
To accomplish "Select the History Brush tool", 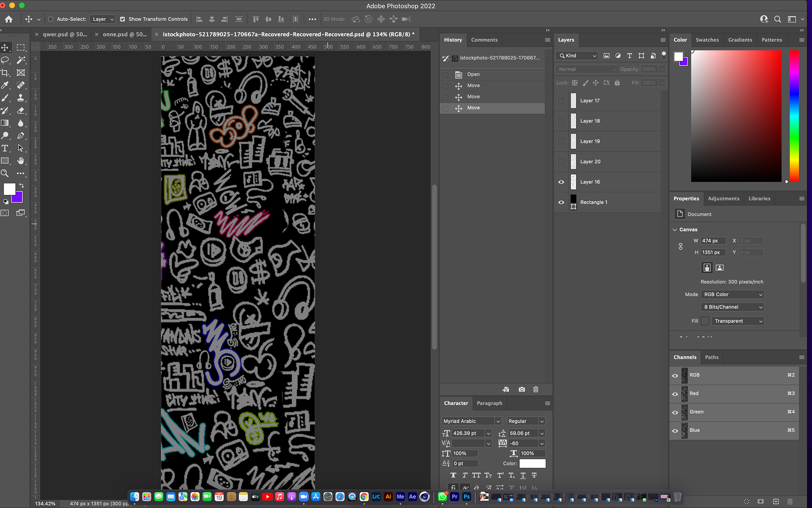I will [5, 110].
